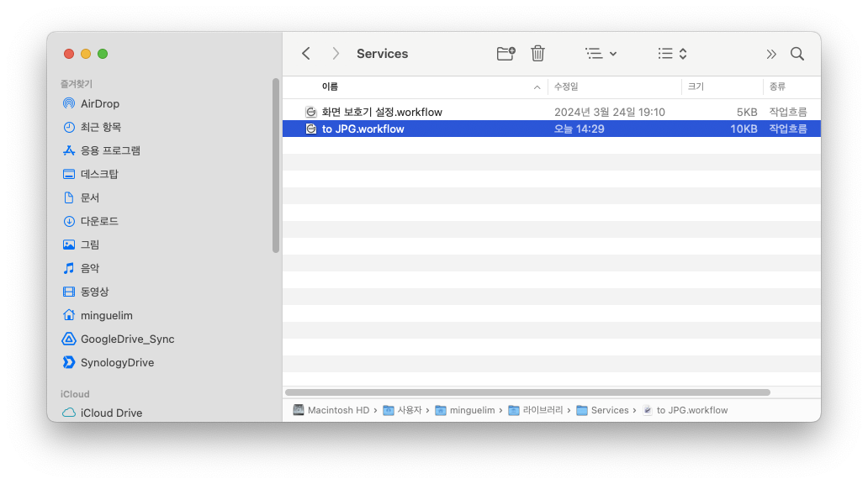Image resolution: width=868 pixels, height=484 pixels.
Task: Click the forward navigation arrow
Action: (336, 54)
